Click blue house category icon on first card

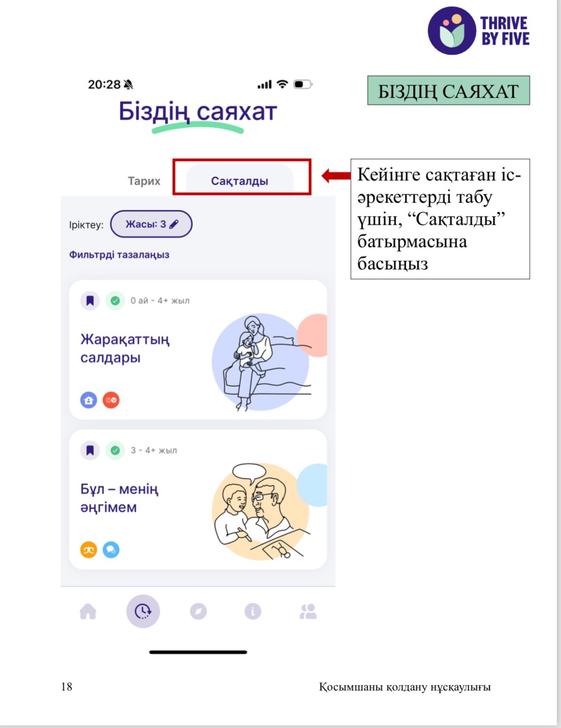tap(89, 400)
